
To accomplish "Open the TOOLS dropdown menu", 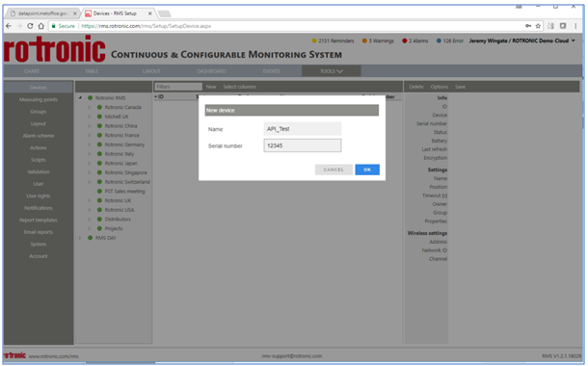I will coord(332,71).
